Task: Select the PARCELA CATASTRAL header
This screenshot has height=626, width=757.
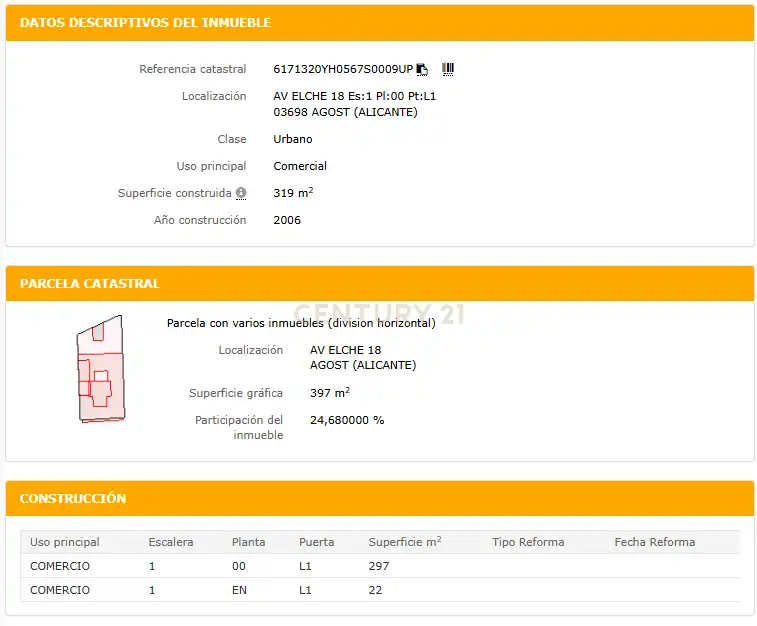Action: pos(90,283)
